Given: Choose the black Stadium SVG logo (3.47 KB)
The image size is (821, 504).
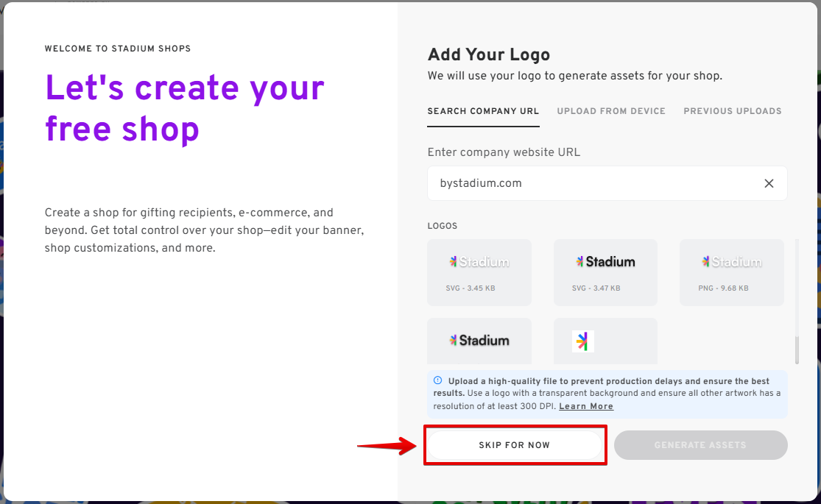Looking at the screenshot, I should click(605, 271).
